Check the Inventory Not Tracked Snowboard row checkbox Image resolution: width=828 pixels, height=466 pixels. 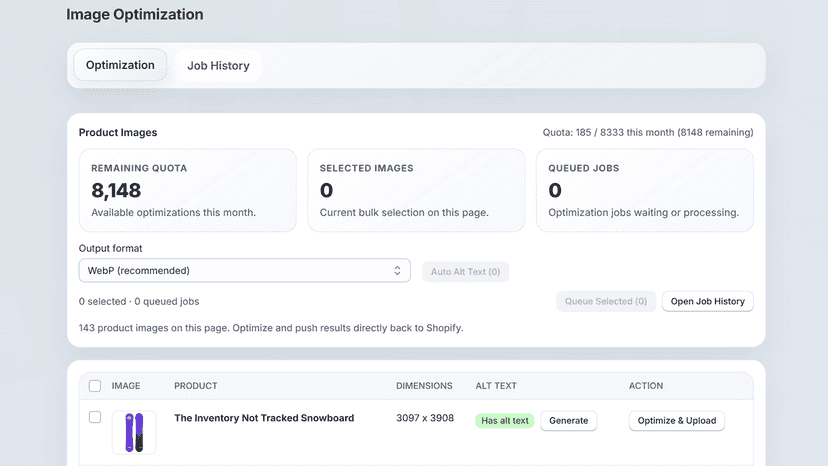coord(95,417)
